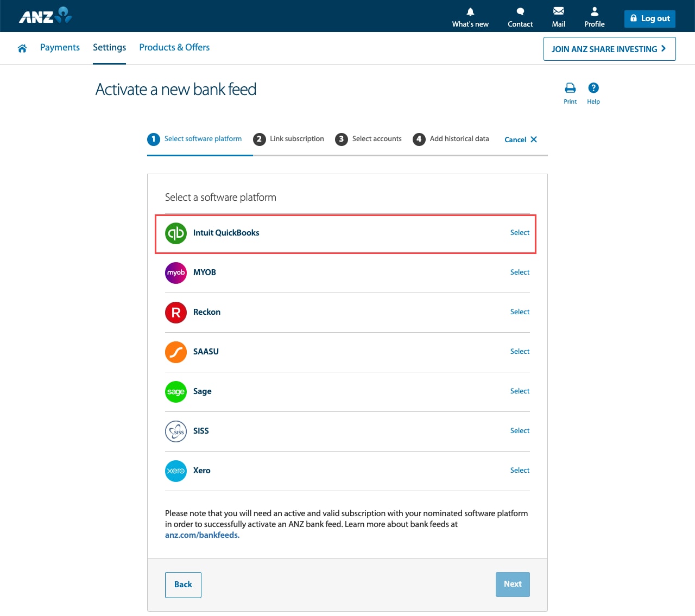Select SAASU platform link
This screenshot has width=695, height=616.
(520, 352)
